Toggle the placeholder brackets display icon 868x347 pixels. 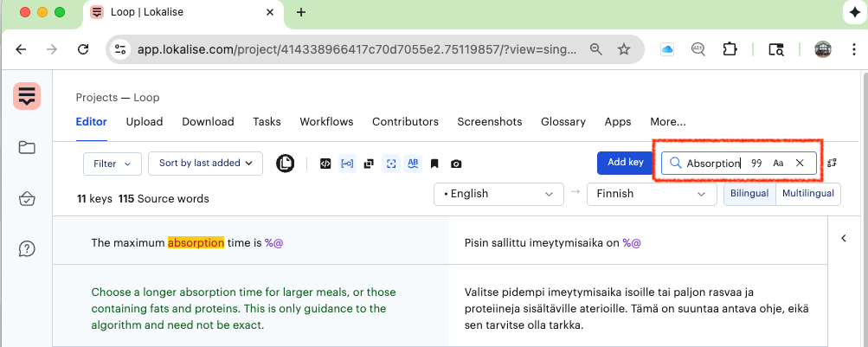pyautogui.click(x=347, y=164)
